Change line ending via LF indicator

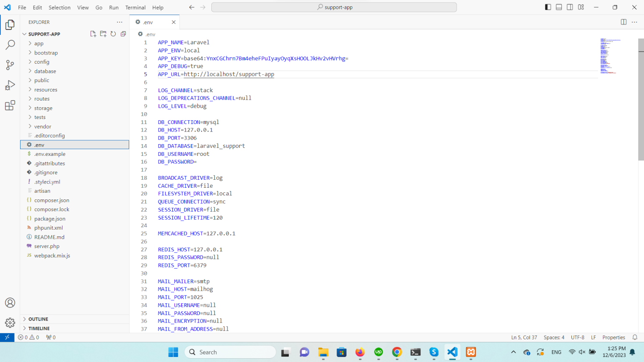click(593, 337)
